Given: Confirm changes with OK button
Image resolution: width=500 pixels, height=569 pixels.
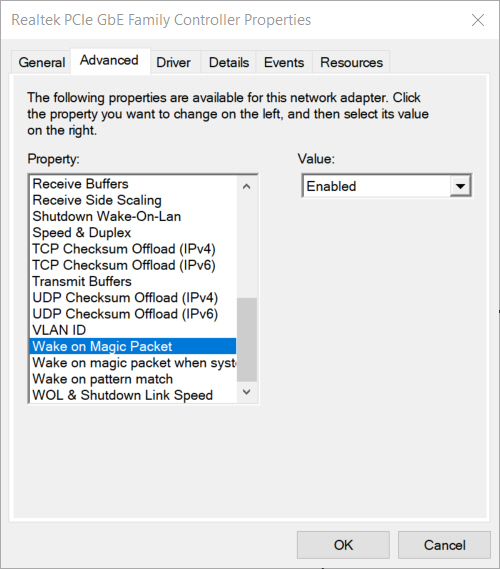Looking at the screenshot, I should pos(343,545).
